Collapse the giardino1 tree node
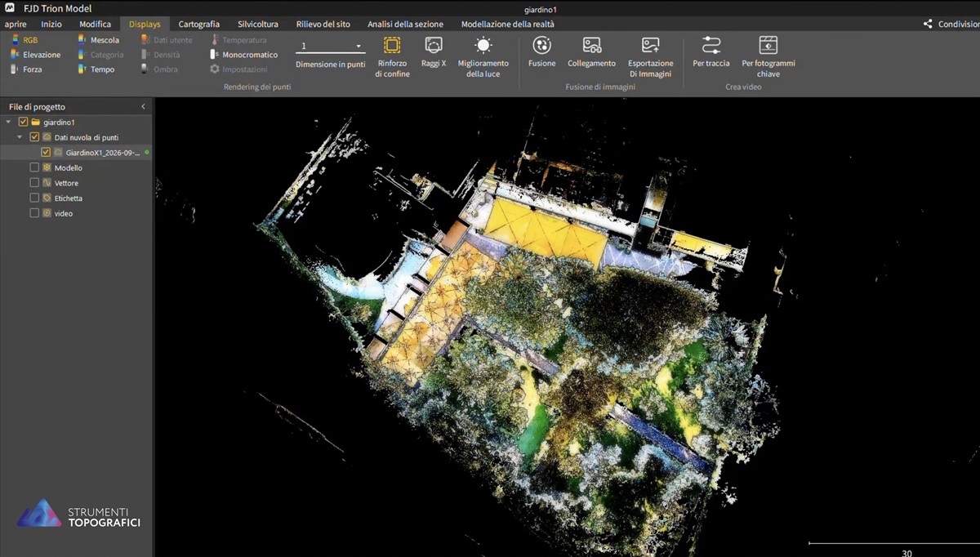This screenshot has width=980, height=557. coord(8,122)
